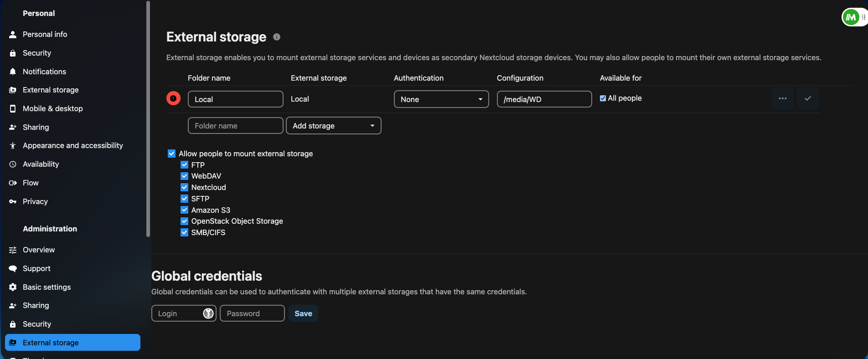Focus the empty Folder name field
868x359 pixels.
(236, 126)
